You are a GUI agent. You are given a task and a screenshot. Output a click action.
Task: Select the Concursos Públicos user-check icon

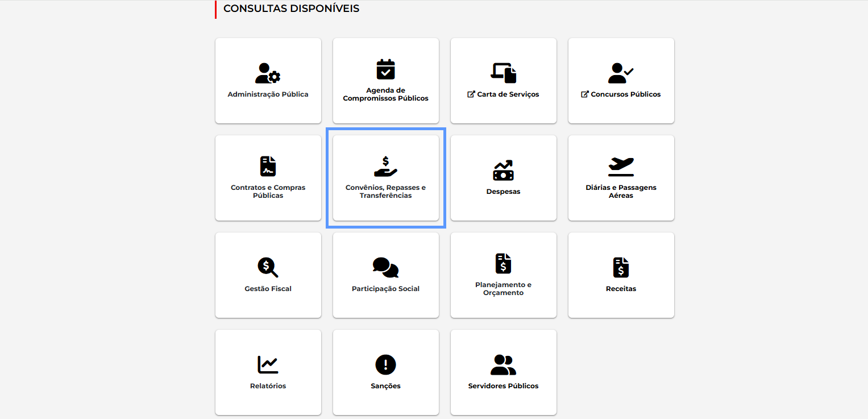pyautogui.click(x=621, y=73)
